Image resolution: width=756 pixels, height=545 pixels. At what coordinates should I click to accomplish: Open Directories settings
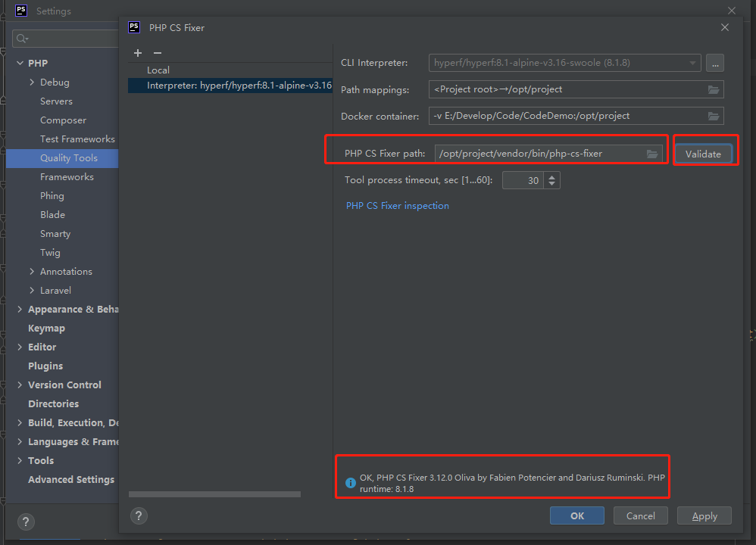[54, 403]
